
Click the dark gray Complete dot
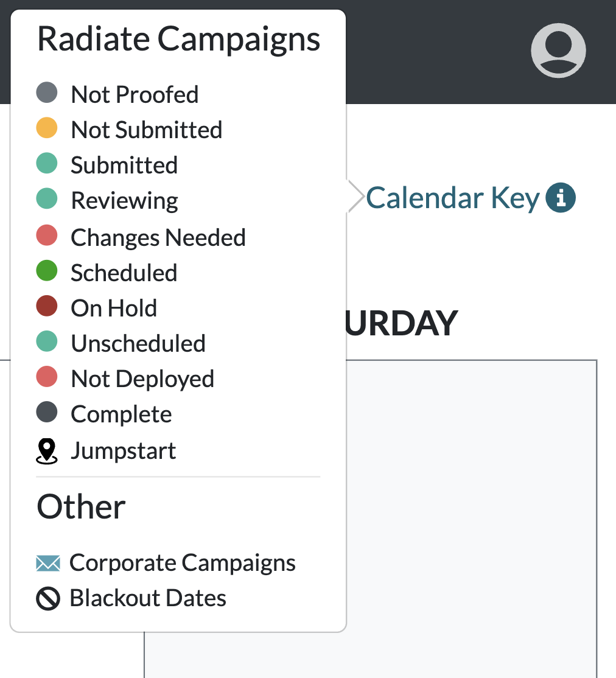tap(47, 412)
